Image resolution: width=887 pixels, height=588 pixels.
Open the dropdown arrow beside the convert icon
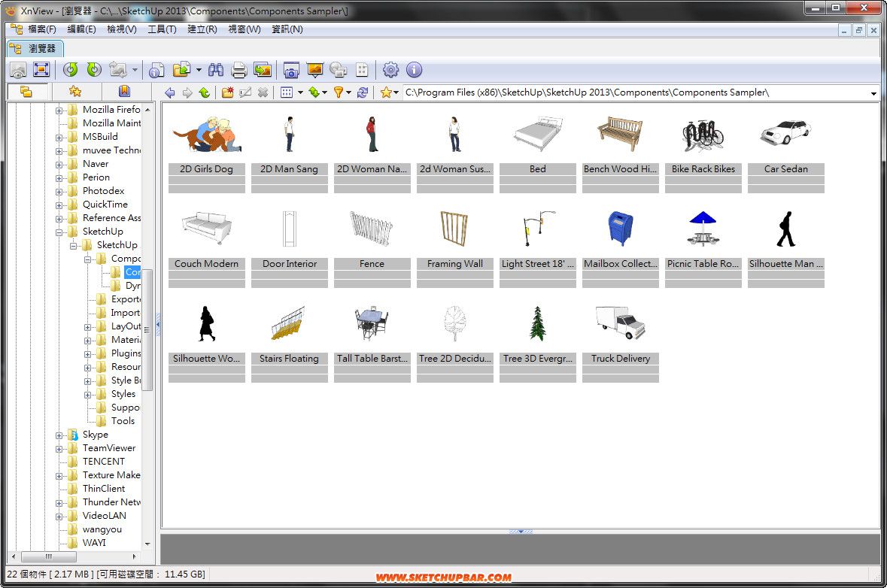point(135,70)
